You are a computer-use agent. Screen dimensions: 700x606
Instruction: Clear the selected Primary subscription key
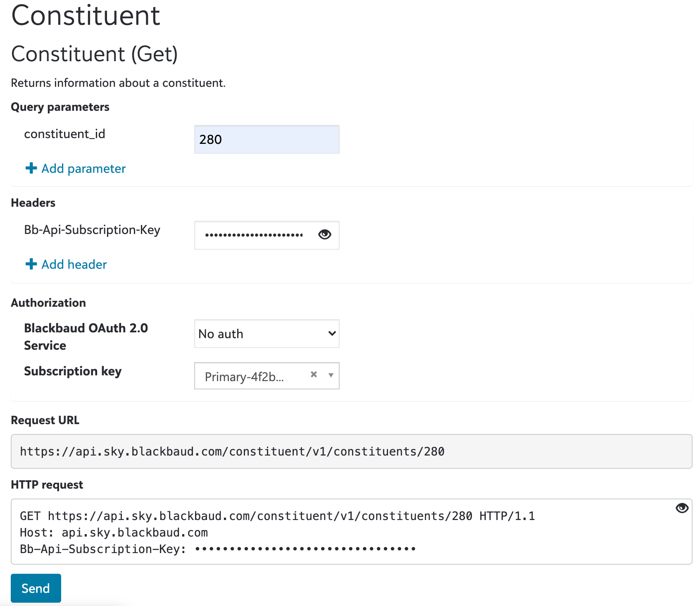pyautogui.click(x=314, y=375)
